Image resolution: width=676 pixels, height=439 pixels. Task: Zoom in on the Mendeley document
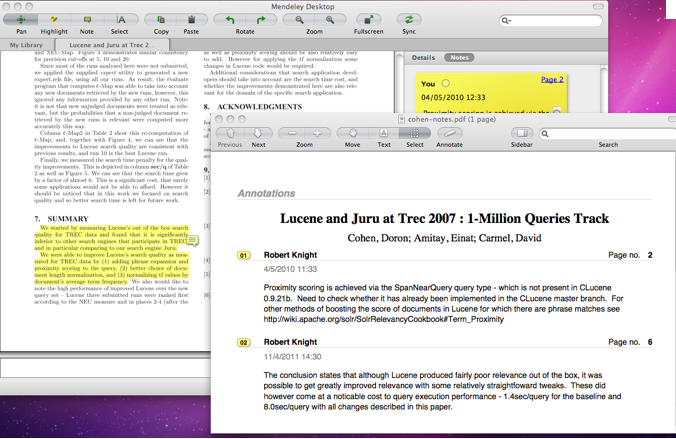(x=330, y=20)
